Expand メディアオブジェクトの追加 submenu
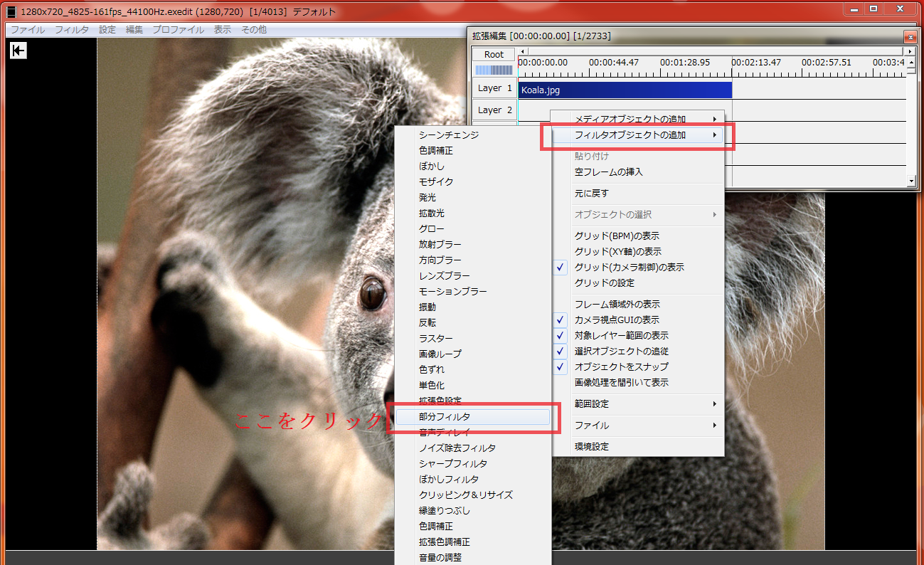The height and width of the screenshot is (565, 924). click(x=638, y=119)
